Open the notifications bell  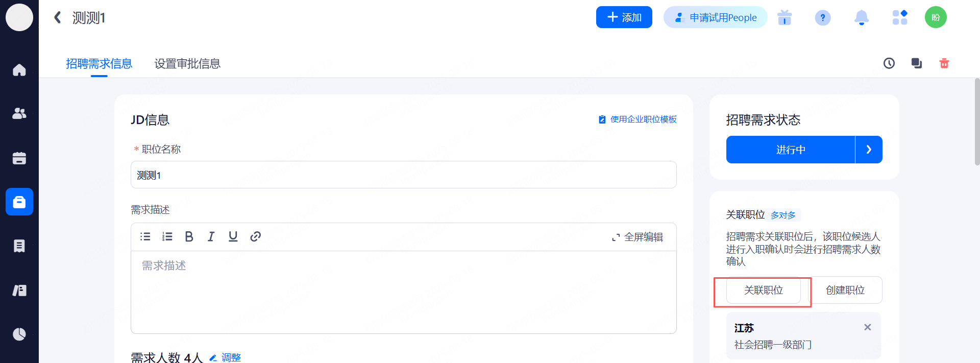861,18
